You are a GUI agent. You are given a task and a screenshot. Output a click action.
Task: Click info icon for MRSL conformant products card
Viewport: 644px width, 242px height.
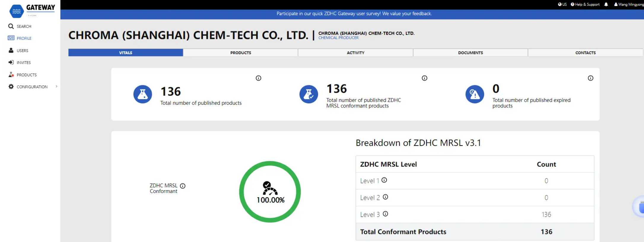coord(424,78)
